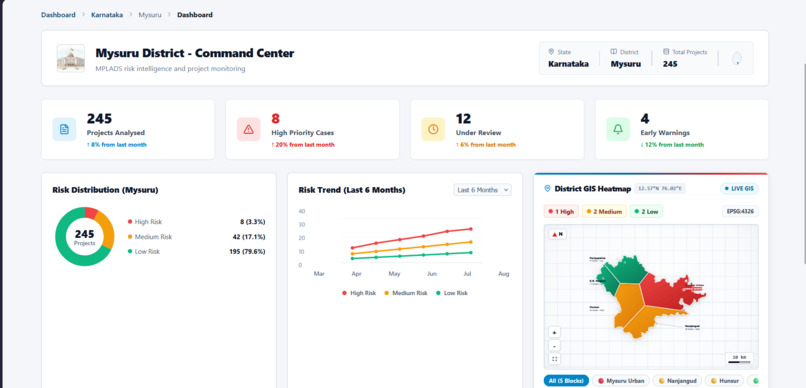Viewport: 806px width, 388px height.
Task: Open the first Dashboard breadcrumb link
Action: [58, 15]
